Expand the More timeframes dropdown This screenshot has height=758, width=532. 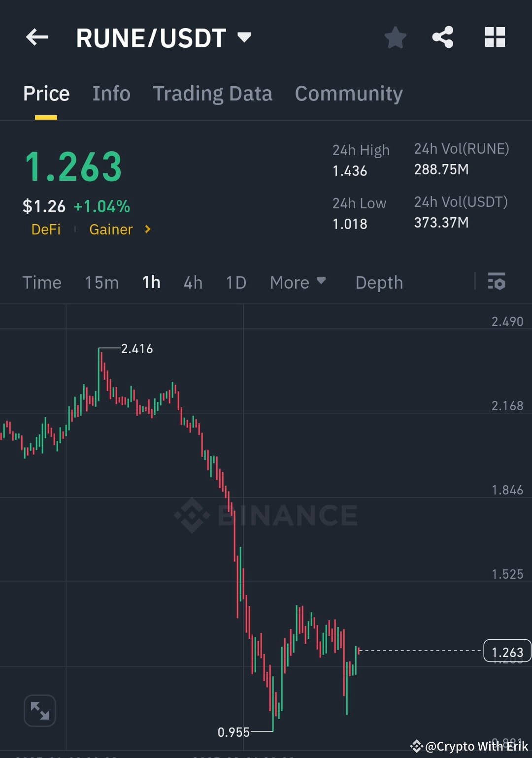point(298,282)
